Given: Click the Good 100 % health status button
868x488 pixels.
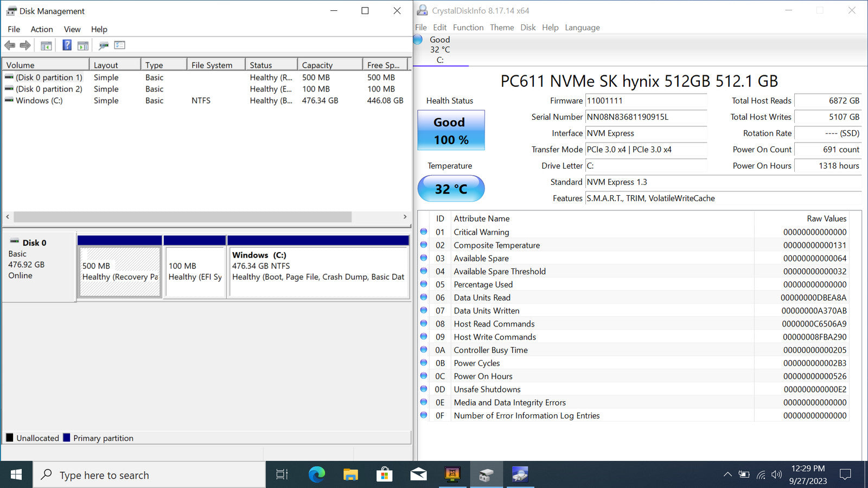Looking at the screenshot, I should tap(451, 131).
